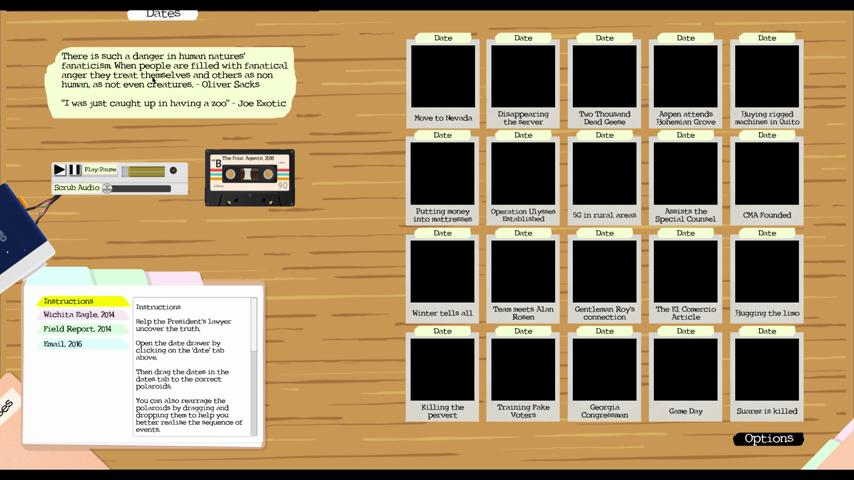Click the Four Agents cassette tape
Image resolution: width=854 pixels, height=480 pixels.
point(249,177)
